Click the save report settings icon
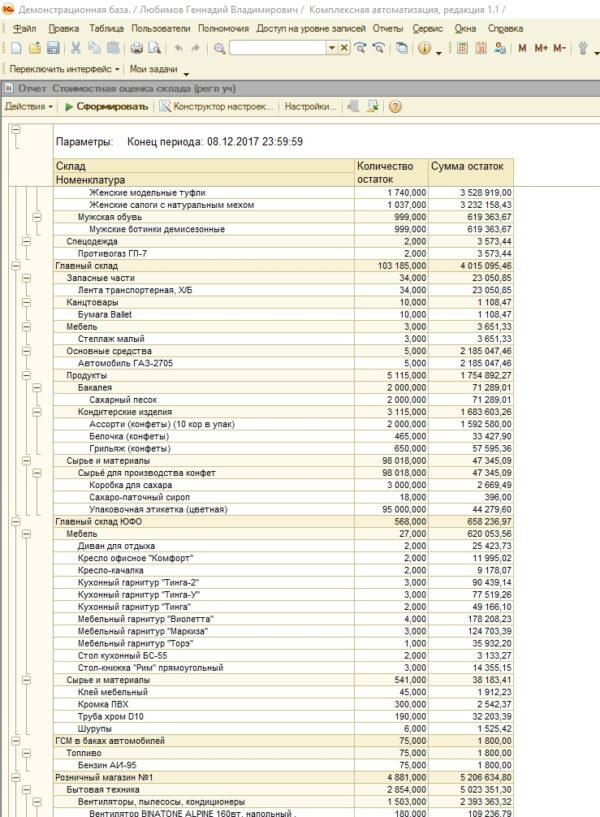The width and height of the screenshot is (600, 817). [x=372, y=107]
